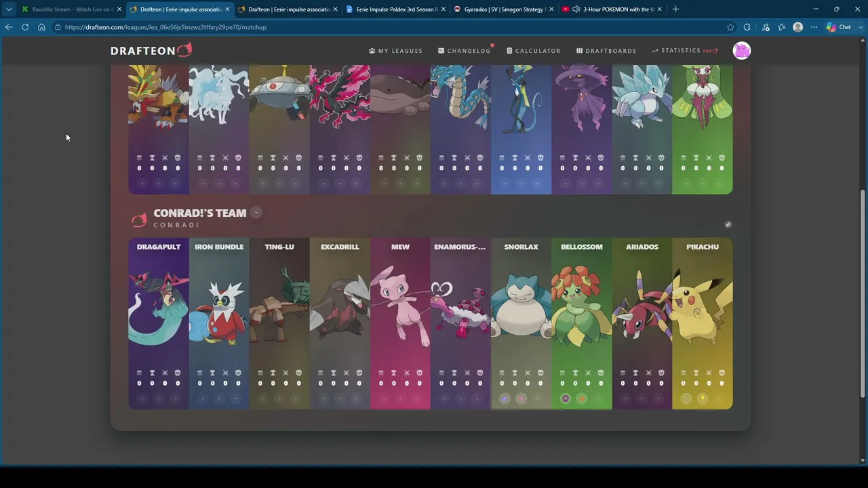The image size is (868, 488).
Task: Open the browser tab search dropdown
Action: point(9,9)
